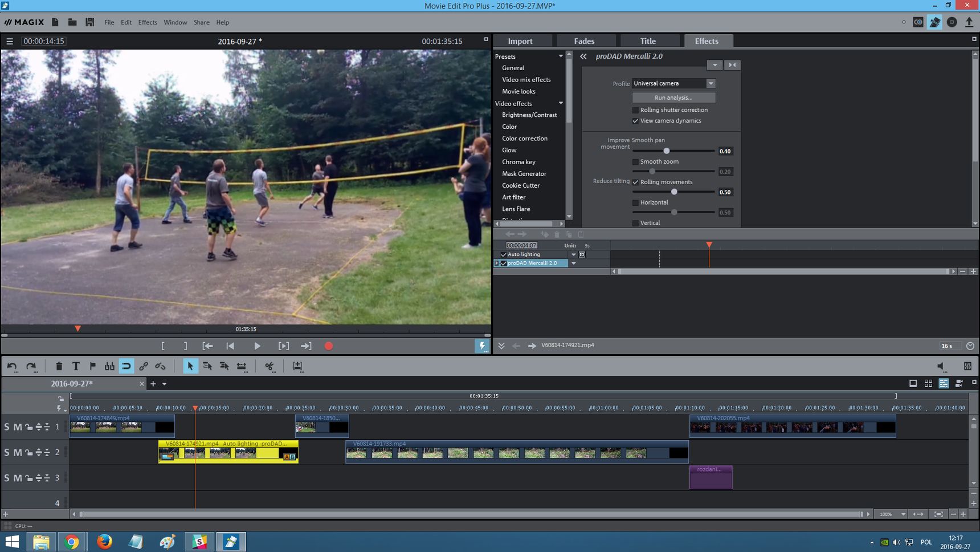This screenshot has width=980, height=552.
Task: Open the Auto lighting keyframe dropdown arrow
Action: coord(573,254)
